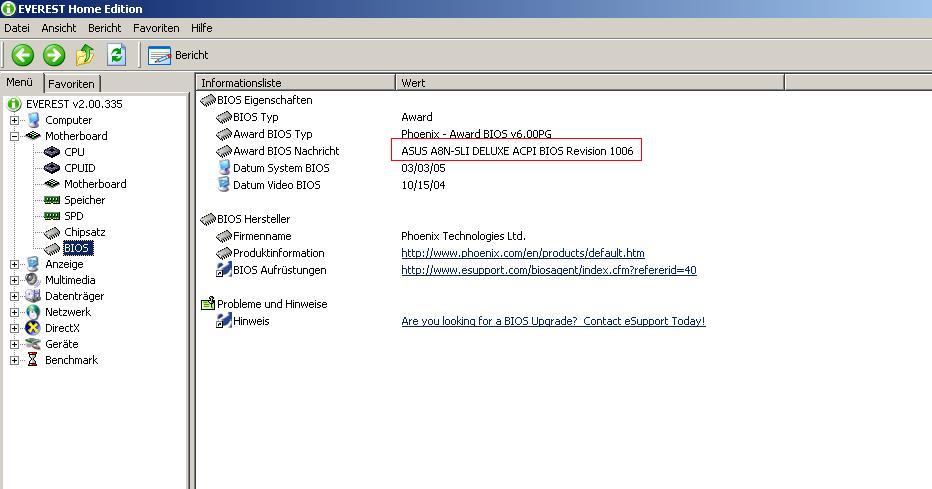Expand the Geräte tree node
Screen dimensions: 932x489
pos(14,345)
